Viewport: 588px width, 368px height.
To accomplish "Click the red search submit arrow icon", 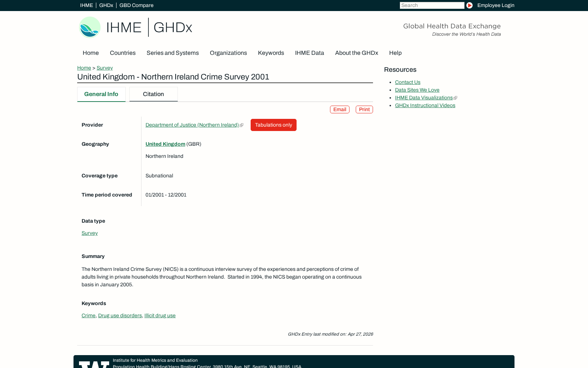I will click(x=469, y=5).
